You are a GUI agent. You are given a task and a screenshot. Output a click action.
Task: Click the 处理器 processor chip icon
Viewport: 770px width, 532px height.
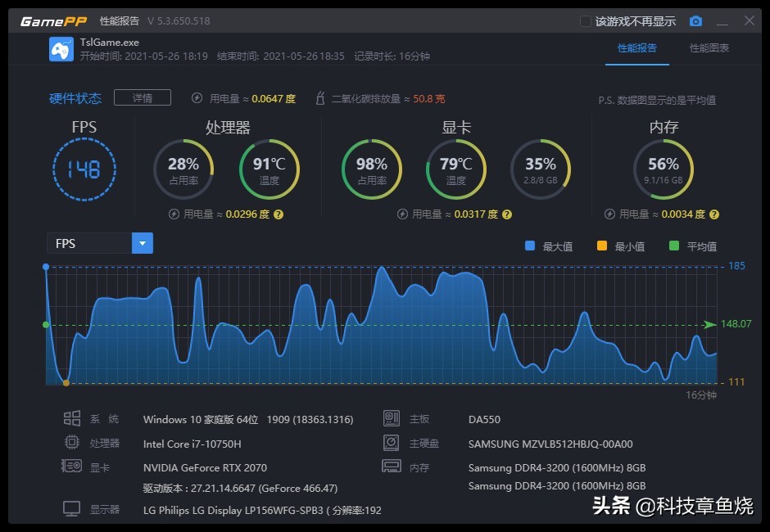(73, 443)
